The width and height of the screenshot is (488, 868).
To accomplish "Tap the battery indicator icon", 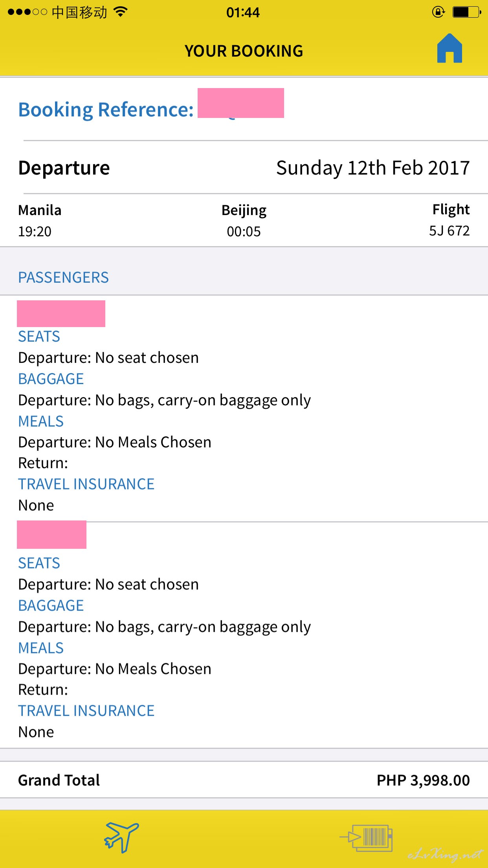I will point(467,12).
